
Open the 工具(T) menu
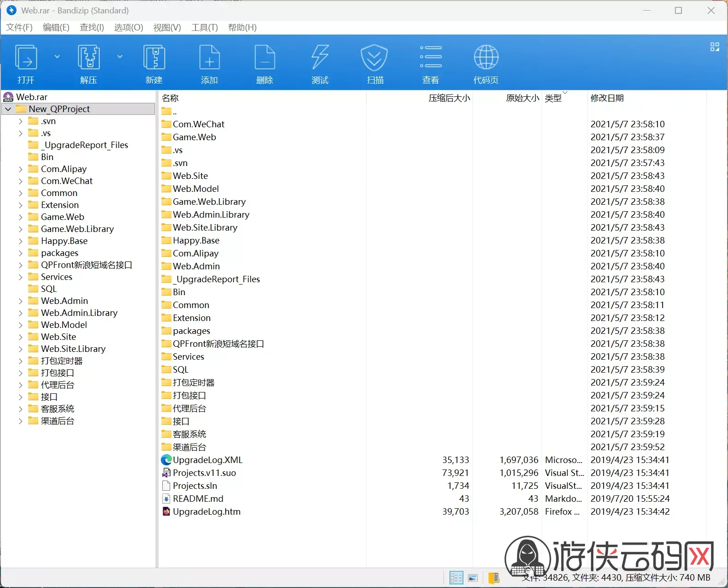205,27
